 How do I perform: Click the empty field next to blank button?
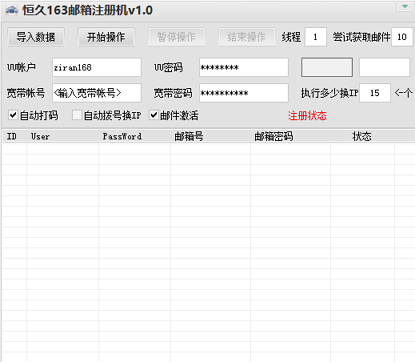click(384, 67)
